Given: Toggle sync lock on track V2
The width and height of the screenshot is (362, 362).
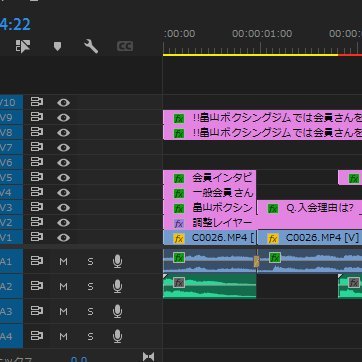Looking at the screenshot, I should coord(37,222).
